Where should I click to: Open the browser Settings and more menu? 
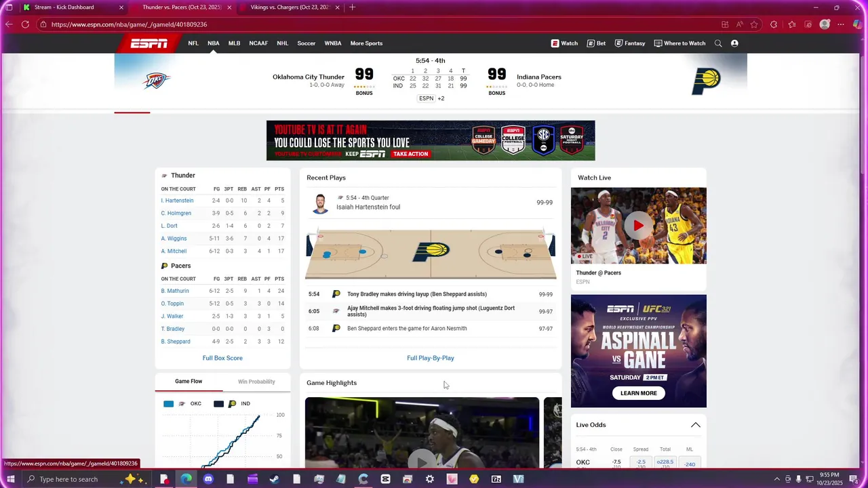pyautogui.click(x=842, y=24)
